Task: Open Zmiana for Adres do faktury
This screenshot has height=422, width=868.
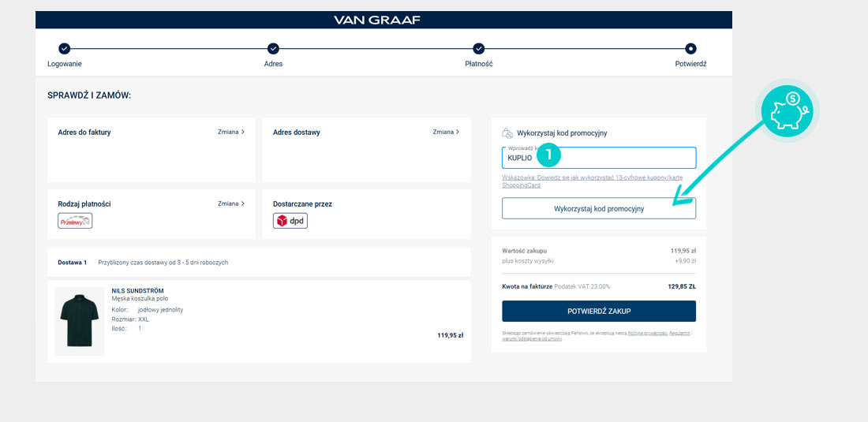Action: coord(230,133)
